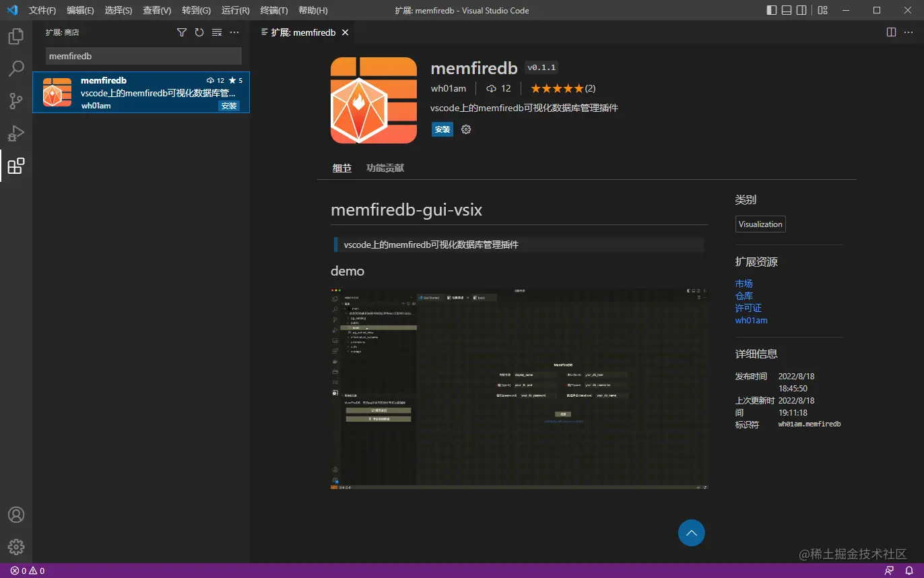Open the Search view in activity bar

click(16, 69)
